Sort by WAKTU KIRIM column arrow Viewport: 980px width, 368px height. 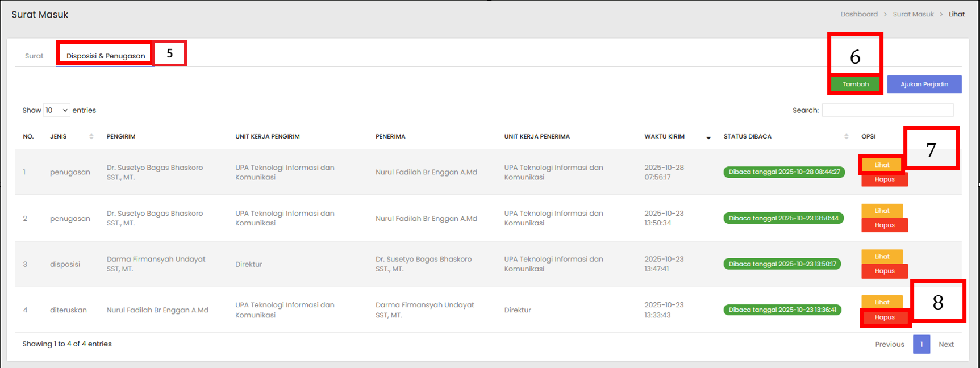[x=708, y=137]
